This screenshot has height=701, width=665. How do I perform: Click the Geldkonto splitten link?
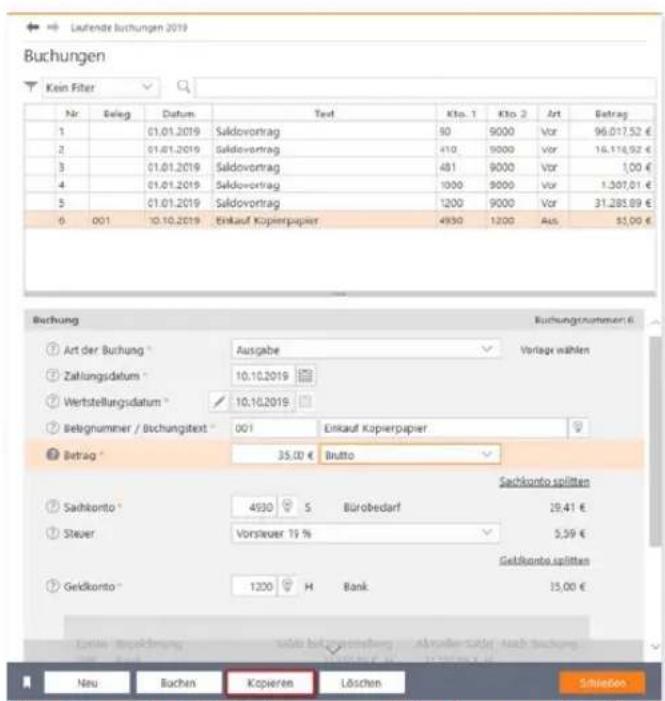coord(544,560)
